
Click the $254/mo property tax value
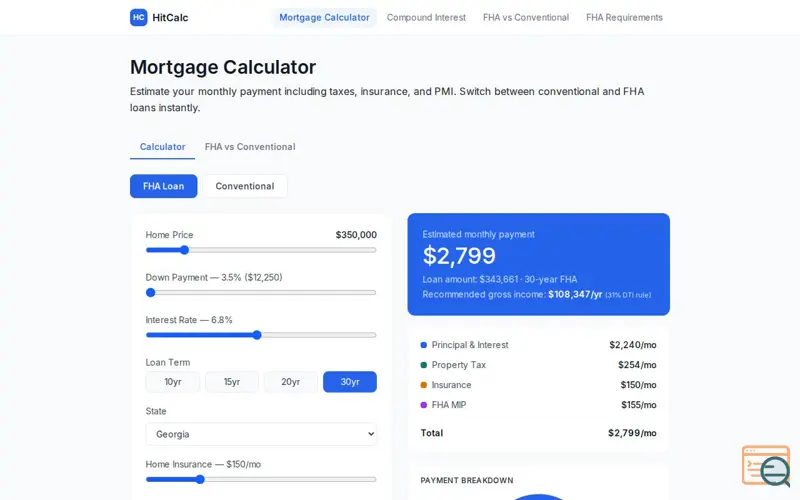tap(637, 365)
